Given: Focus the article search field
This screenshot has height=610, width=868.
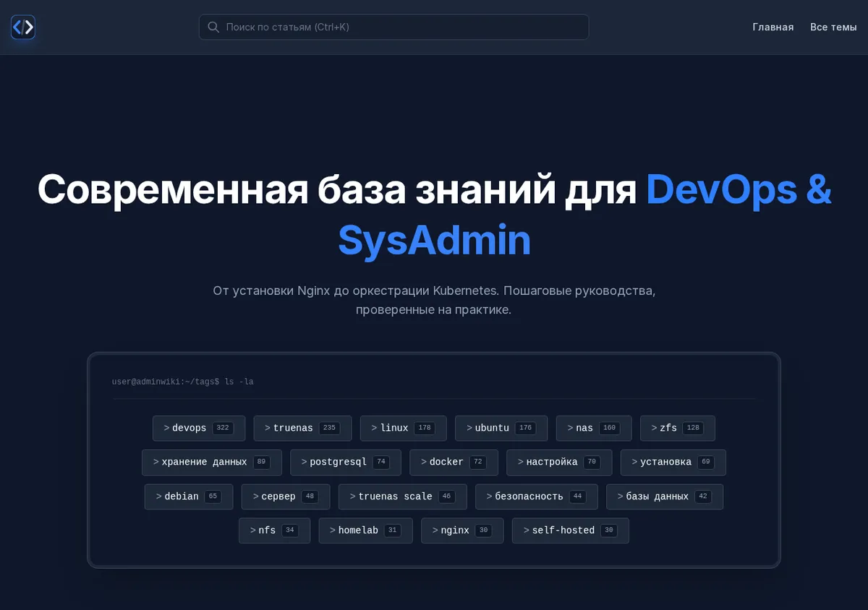Looking at the screenshot, I should (x=393, y=27).
